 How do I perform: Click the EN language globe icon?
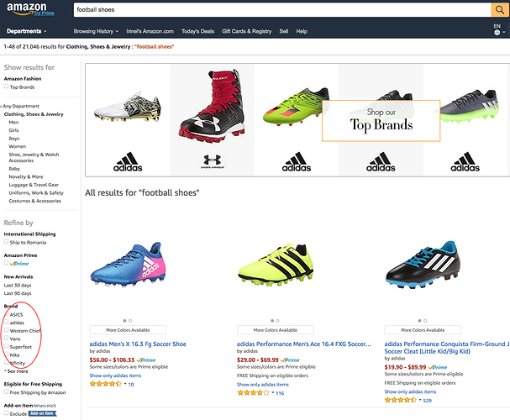click(x=497, y=31)
